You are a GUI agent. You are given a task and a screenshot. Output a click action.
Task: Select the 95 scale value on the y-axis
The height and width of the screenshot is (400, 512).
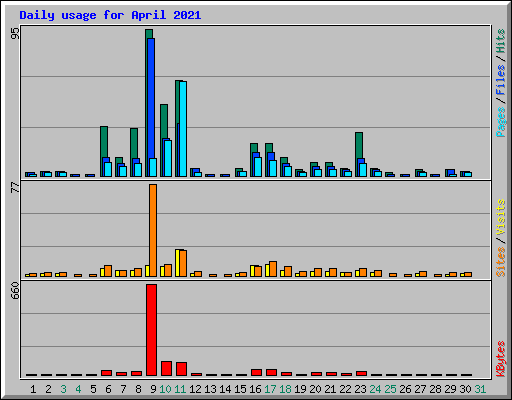[15, 33]
